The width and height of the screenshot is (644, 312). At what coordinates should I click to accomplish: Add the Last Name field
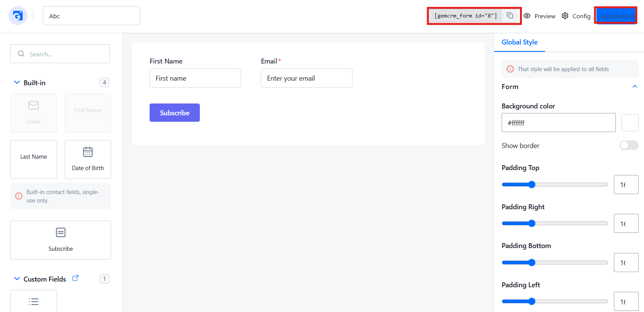[x=33, y=159]
